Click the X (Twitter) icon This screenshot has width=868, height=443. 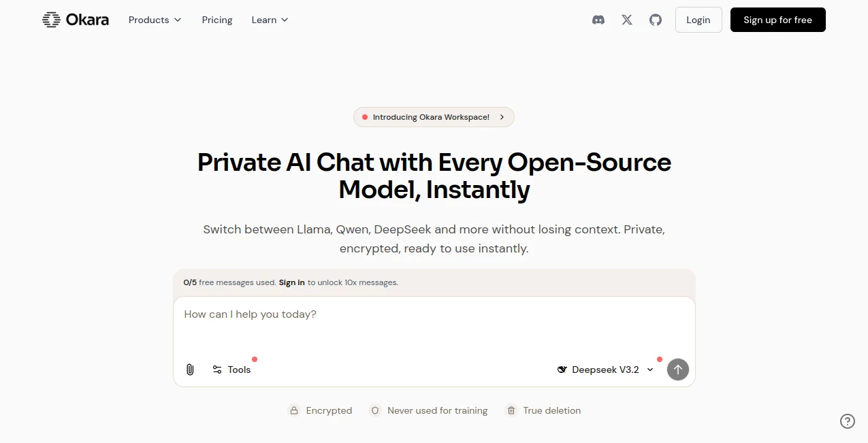(x=626, y=20)
